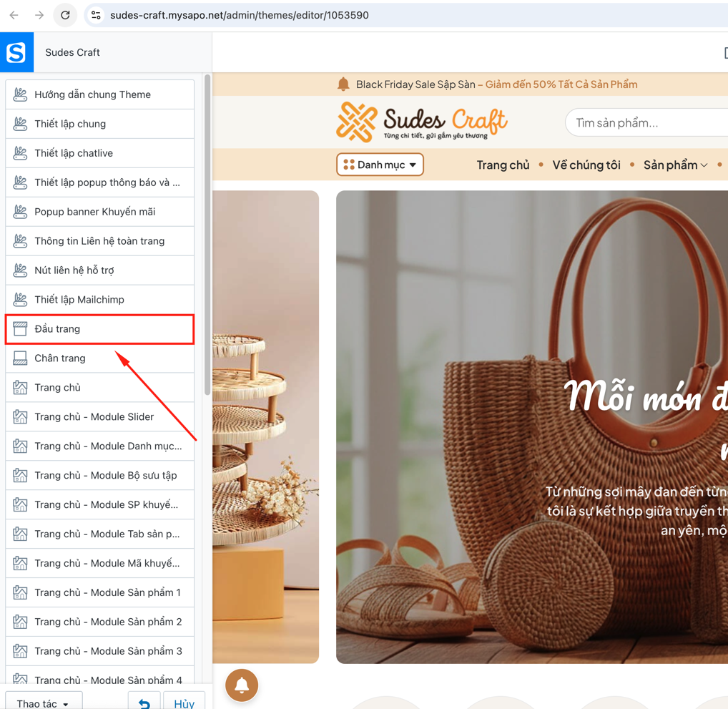Select the Đầu trang section
This screenshot has height=709, width=728.
point(100,329)
